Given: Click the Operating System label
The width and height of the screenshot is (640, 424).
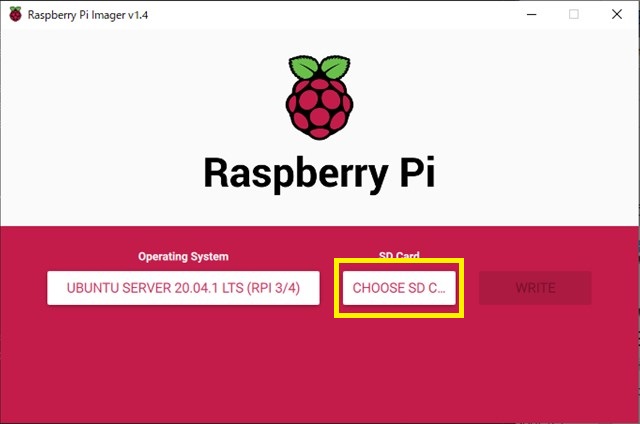Looking at the screenshot, I should pyautogui.click(x=183, y=257).
